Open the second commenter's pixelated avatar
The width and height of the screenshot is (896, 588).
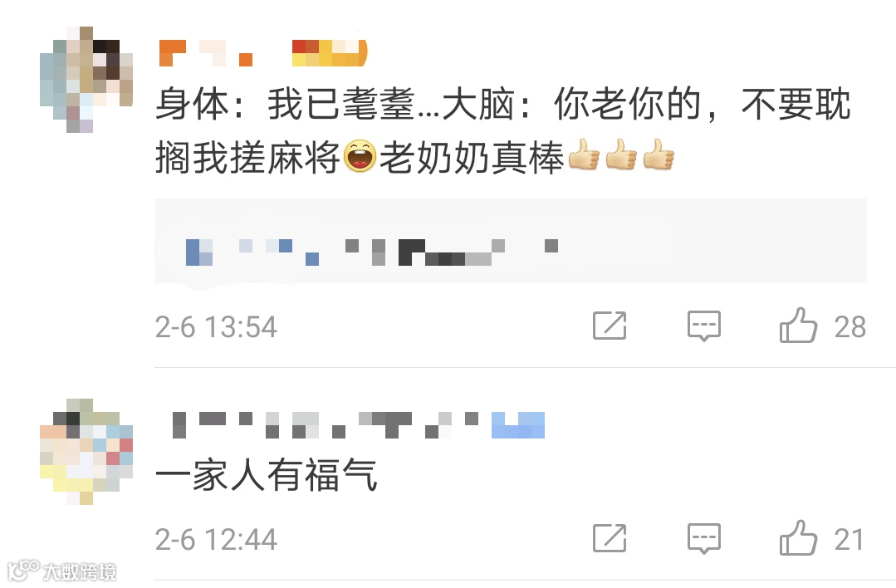[86, 452]
